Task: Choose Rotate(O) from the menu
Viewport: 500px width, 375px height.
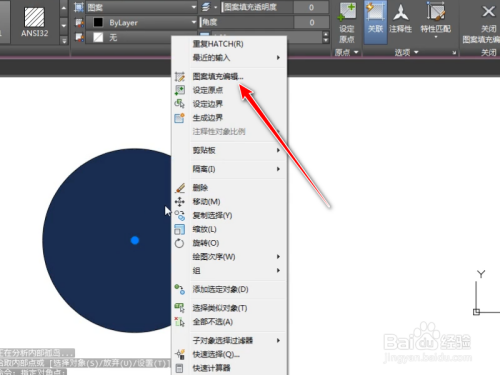Action: pos(229,243)
